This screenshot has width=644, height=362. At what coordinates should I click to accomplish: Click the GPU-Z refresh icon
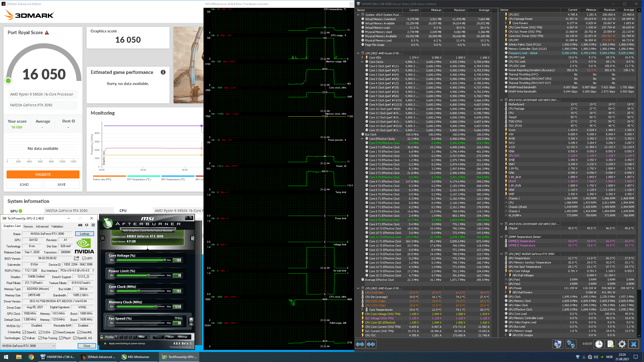[87, 225]
